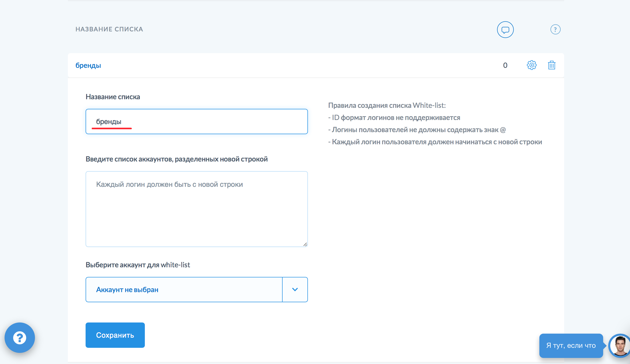Click the 'Правила создания списка White-list' heading

[x=387, y=105]
